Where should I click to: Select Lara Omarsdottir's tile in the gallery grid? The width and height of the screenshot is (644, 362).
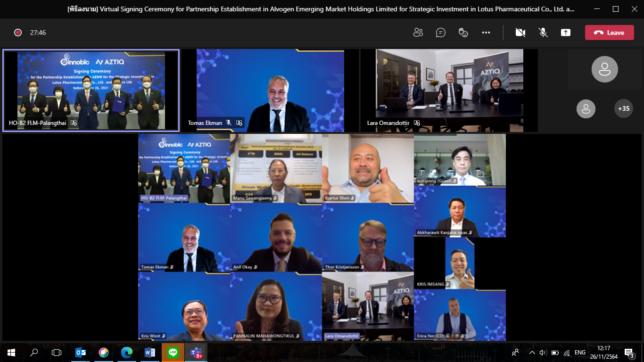click(368, 306)
